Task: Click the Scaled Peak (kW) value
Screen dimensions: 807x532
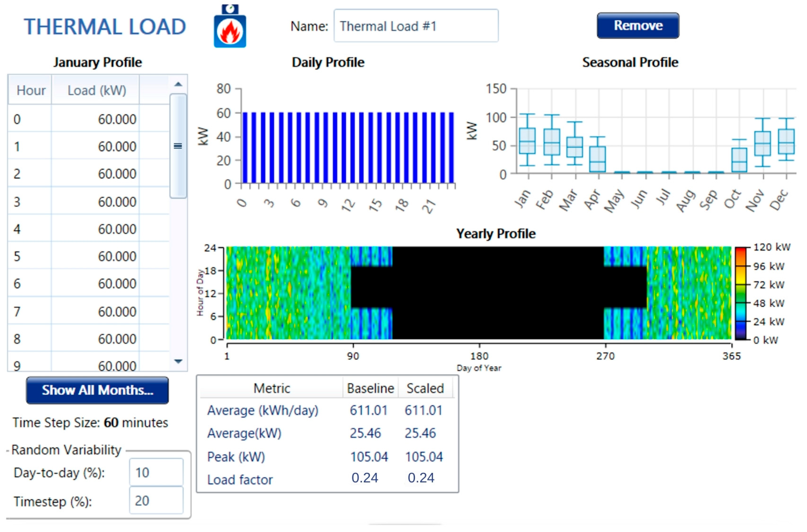Action: pos(424,457)
